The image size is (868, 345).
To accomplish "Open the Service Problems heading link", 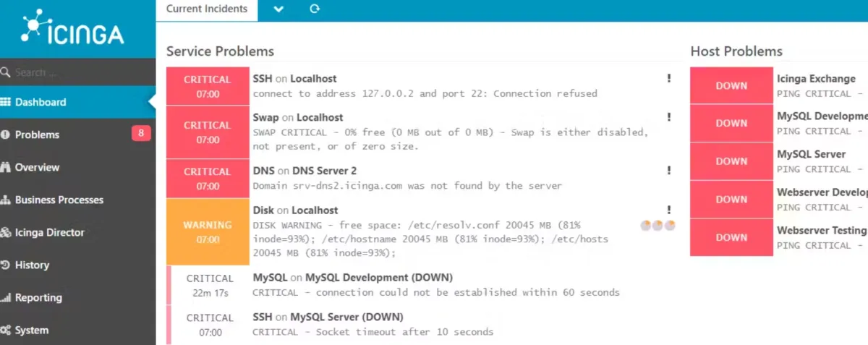I will [x=220, y=51].
